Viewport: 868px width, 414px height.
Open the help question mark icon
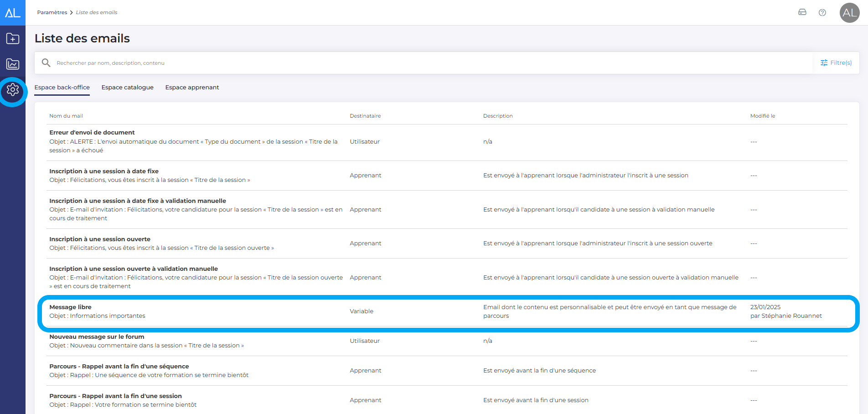pyautogui.click(x=822, y=12)
